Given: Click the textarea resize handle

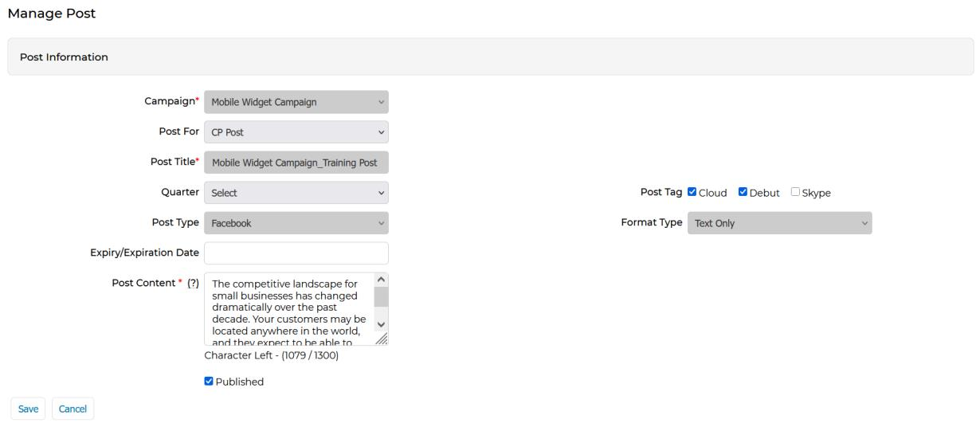Looking at the screenshot, I should pyautogui.click(x=381, y=339).
